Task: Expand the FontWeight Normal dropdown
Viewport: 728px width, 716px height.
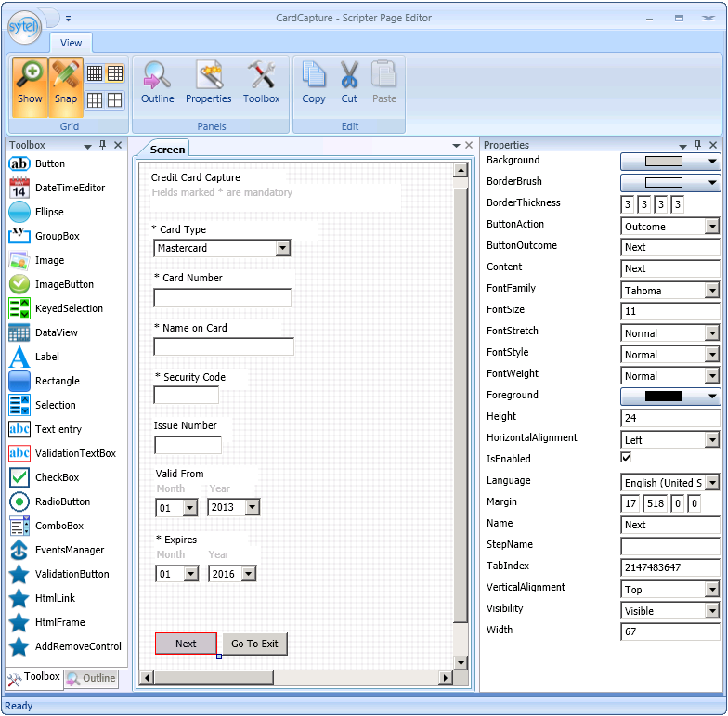Action: [x=711, y=376]
